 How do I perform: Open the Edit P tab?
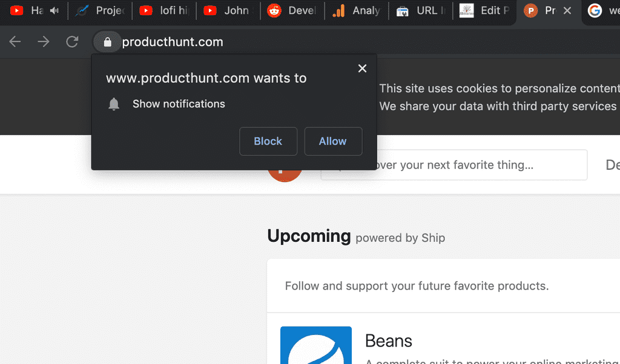(x=484, y=11)
